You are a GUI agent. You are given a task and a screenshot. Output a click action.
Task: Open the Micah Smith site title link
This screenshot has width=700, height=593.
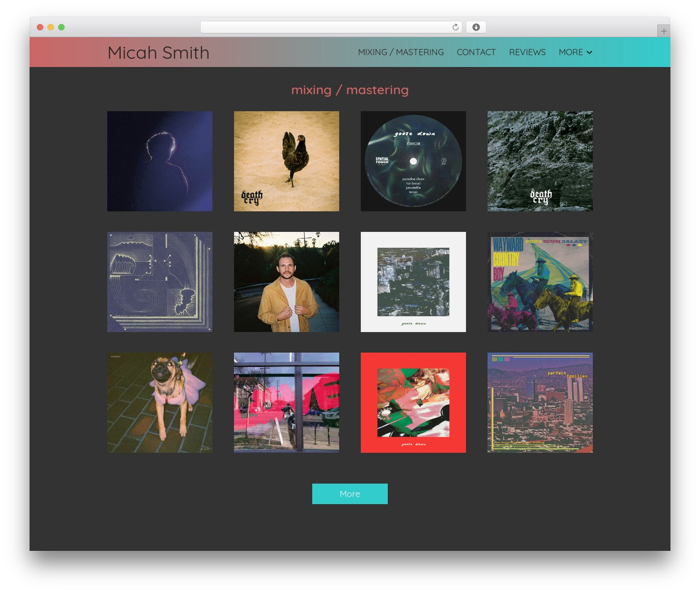click(159, 53)
